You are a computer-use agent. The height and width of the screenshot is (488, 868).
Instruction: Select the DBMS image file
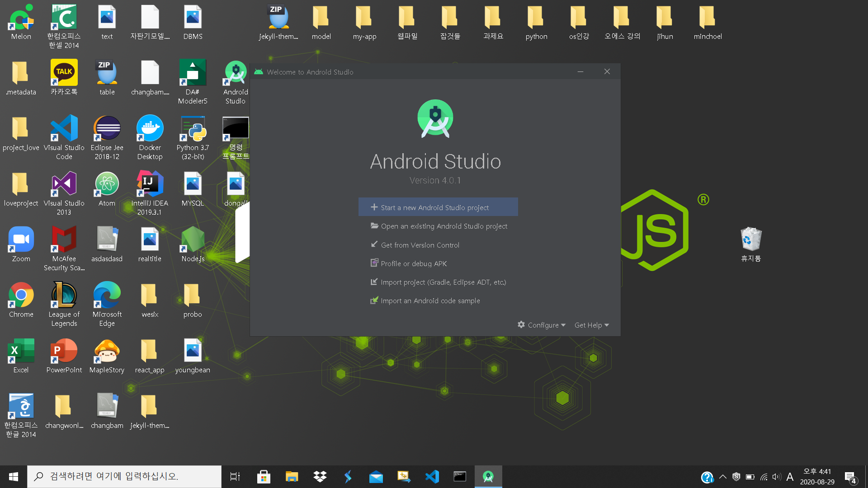point(193,22)
